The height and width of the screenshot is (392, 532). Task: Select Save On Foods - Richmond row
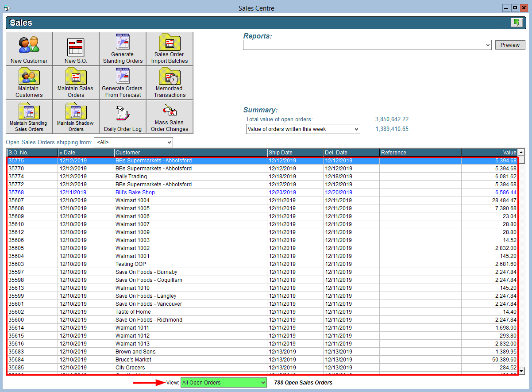coord(262,320)
